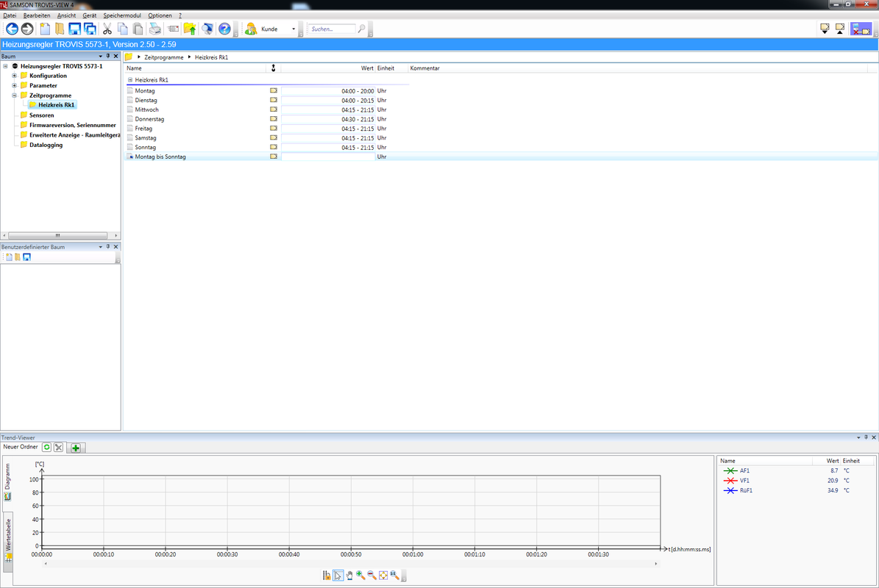This screenshot has width=879, height=588.
Task: Open Trend-Viewer panel dropdown arrow
Action: pyautogui.click(x=858, y=437)
